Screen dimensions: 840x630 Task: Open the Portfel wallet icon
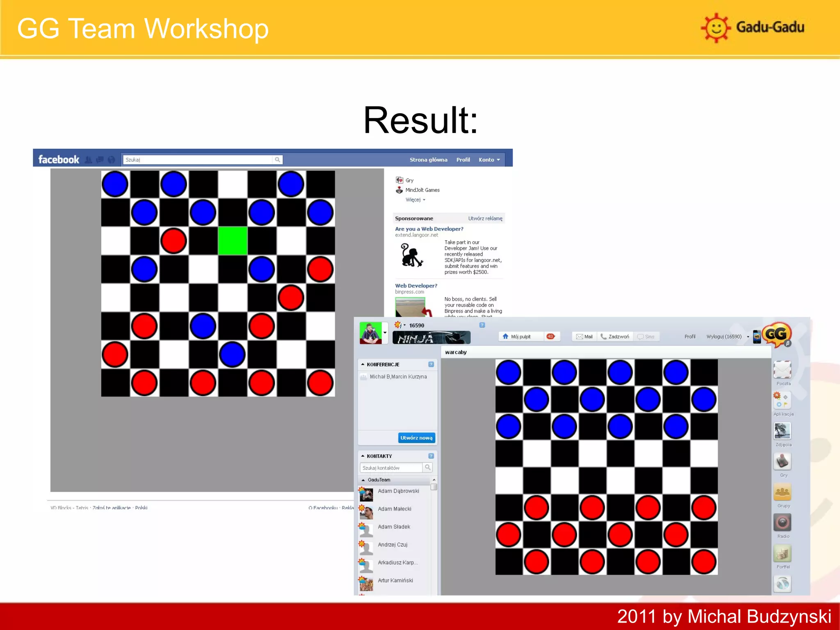tap(782, 553)
